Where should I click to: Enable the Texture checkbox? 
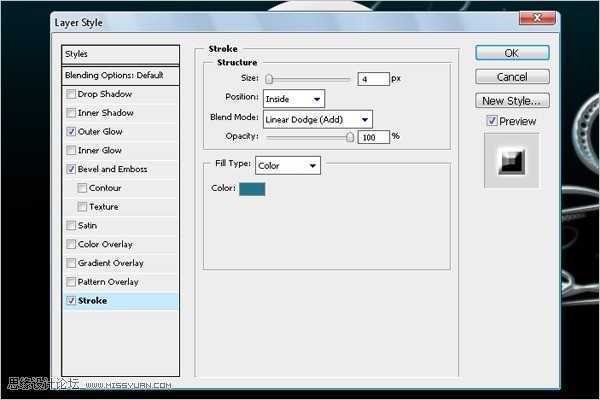point(82,207)
